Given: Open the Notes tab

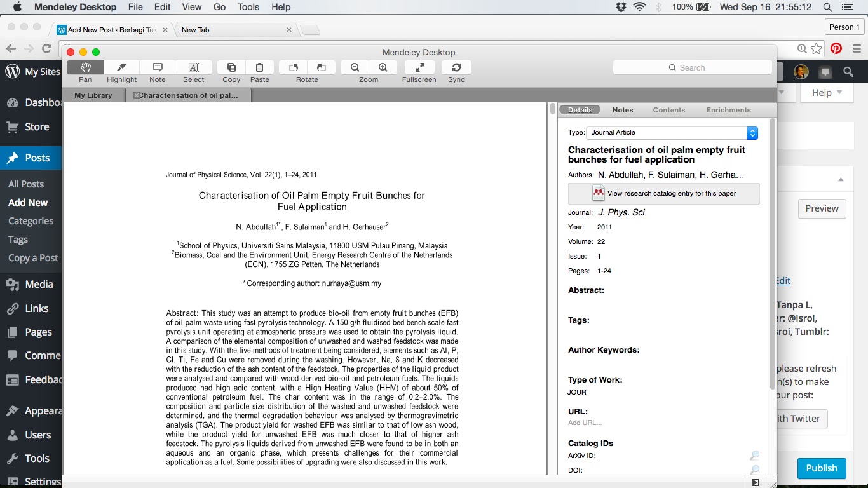Looking at the screenshot, I should tap(623, 110).
